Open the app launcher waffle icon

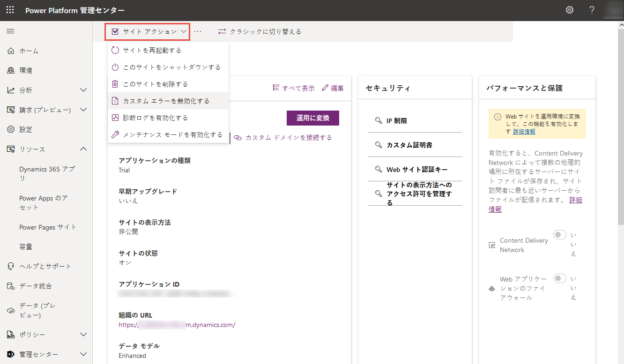point(10,10)
